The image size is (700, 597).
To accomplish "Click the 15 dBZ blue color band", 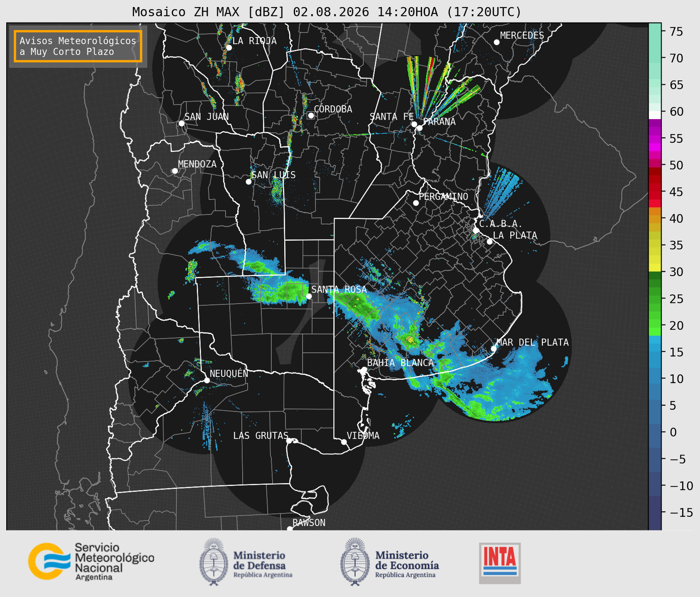I will 655,352.
